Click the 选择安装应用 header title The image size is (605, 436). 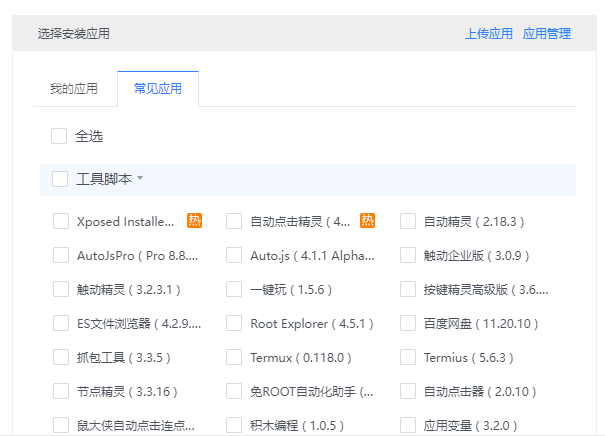coord(74,34)
